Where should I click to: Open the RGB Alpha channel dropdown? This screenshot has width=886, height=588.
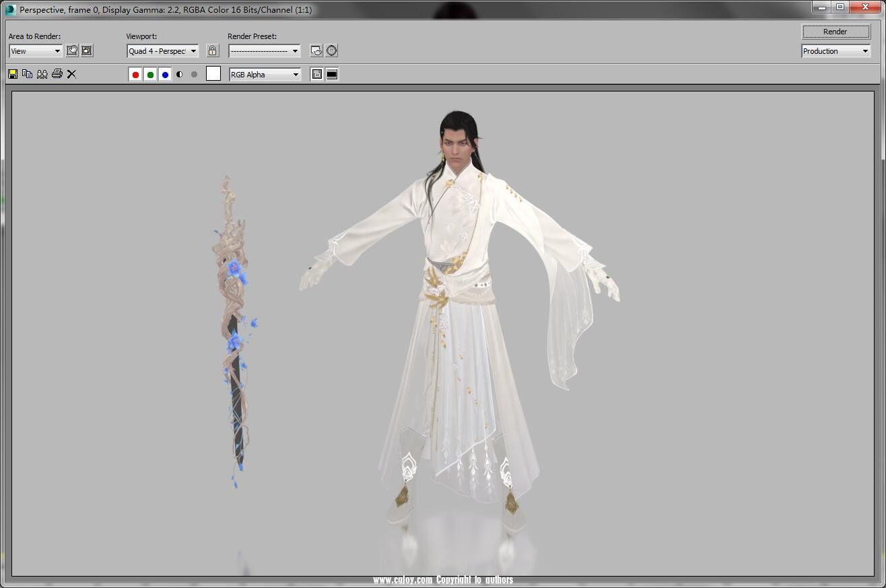coord(265,75)
